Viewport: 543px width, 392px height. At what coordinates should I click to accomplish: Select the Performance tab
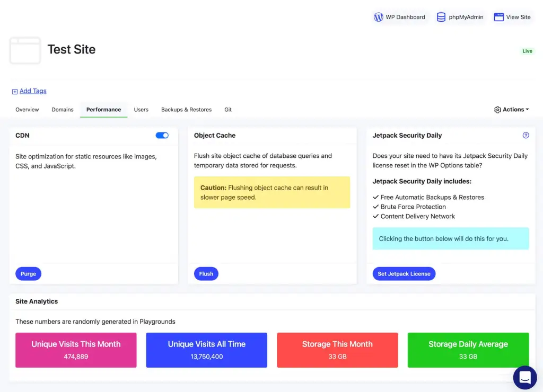[103, 110]
